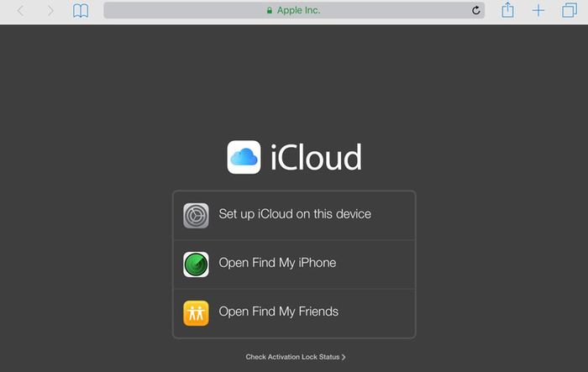Click the forward navigation arrow

tap(50, 11)
